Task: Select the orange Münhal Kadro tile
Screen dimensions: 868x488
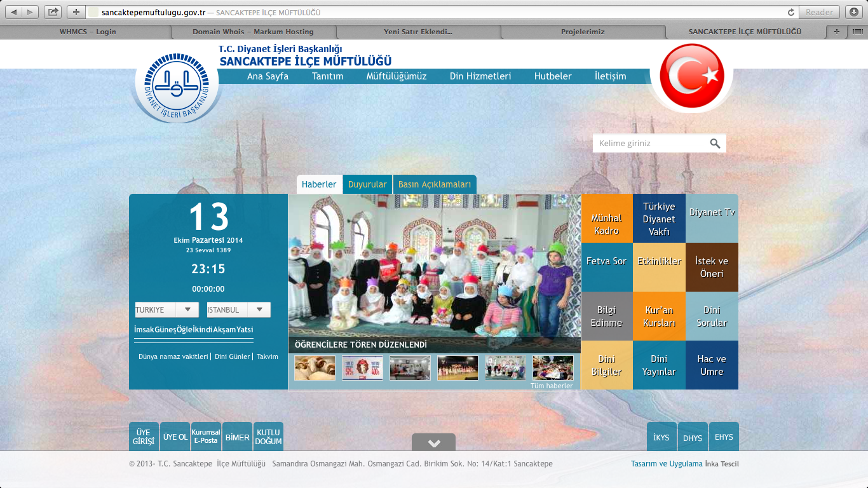Action: coord(606,219)
